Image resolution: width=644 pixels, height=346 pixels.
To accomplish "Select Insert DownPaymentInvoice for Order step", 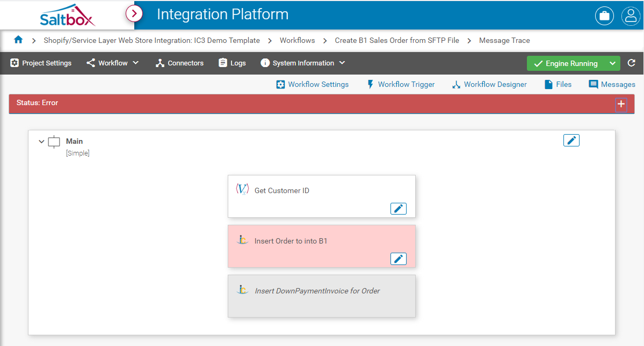I will pyautogui.click(x=322, y=296).
